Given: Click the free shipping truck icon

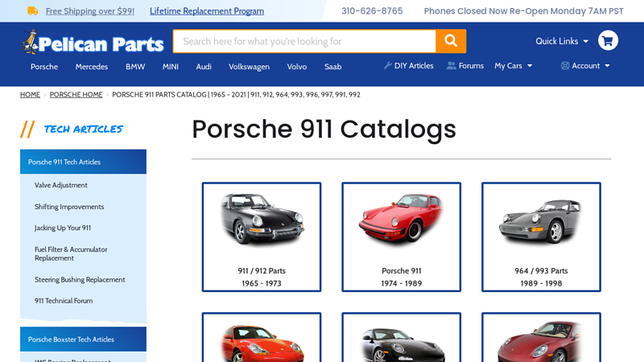Looking at the screenshot, I should [x=33, y=11].
